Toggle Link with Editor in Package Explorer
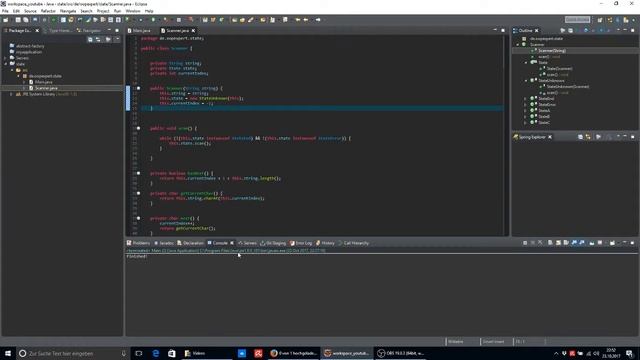This screenshot has width=640, height=360. tap(98, 39)
